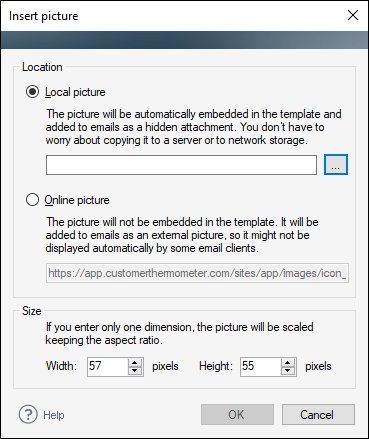Click the Cancel button
The width and height of the screenshot is (369, 439).
point(318,414)
